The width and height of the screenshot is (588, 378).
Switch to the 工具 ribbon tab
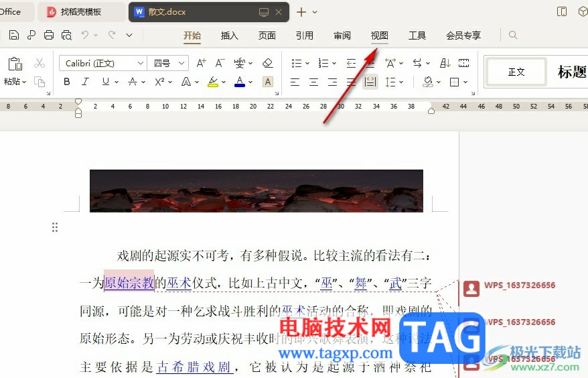417,36
